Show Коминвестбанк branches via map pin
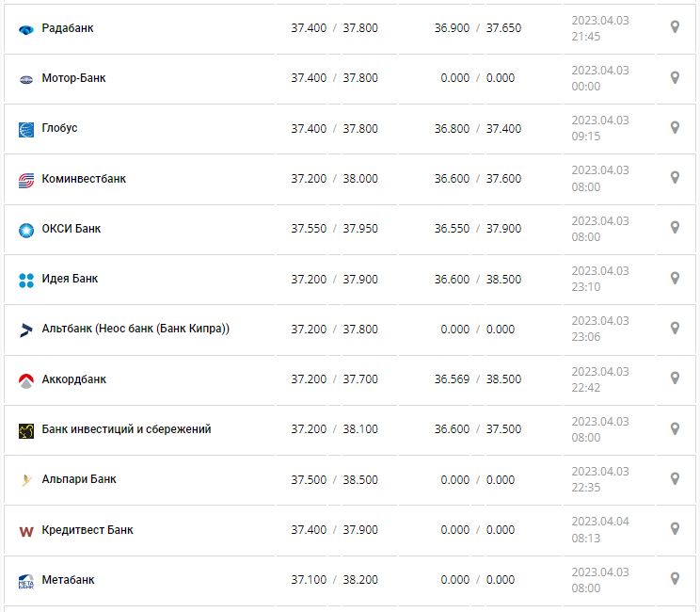The width and height of the screenshot is (700, 612). pos(675,177)
